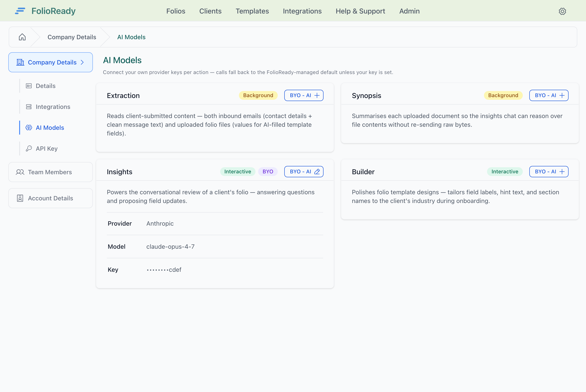
Task: Click the API Key key icon
Action: pyautogui.click(x=29, y=149)
